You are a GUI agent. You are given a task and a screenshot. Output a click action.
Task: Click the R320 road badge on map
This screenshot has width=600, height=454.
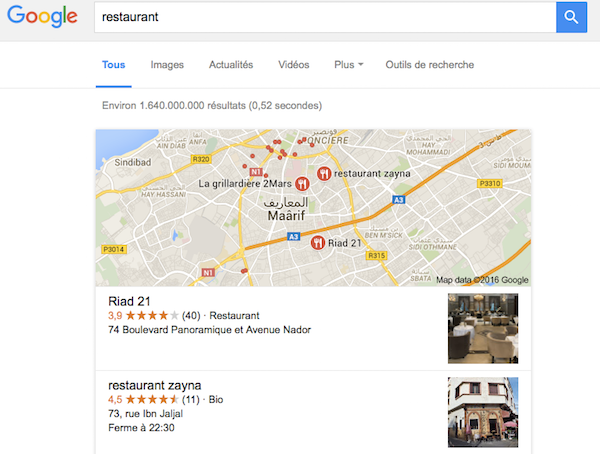click(201, 159)
